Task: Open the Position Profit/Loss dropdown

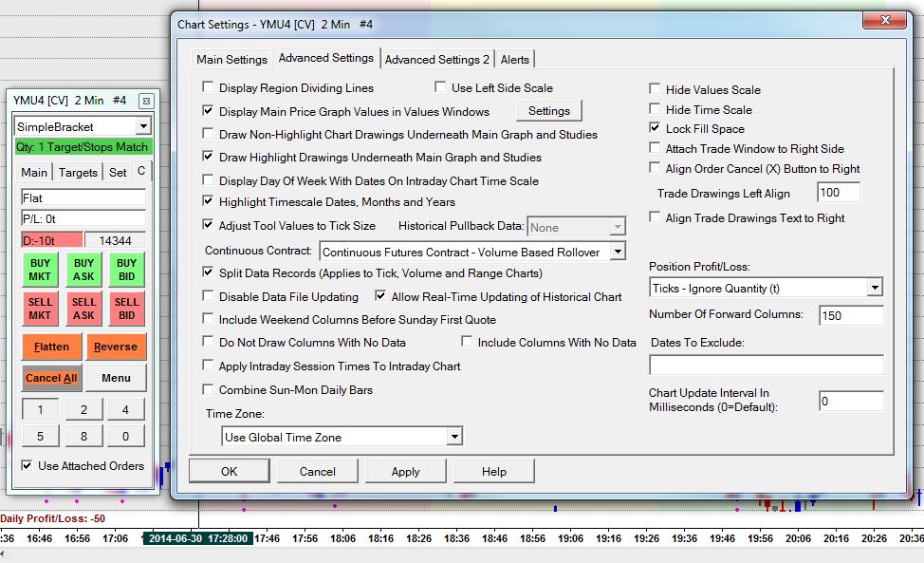Action: (x=875, y=288)
